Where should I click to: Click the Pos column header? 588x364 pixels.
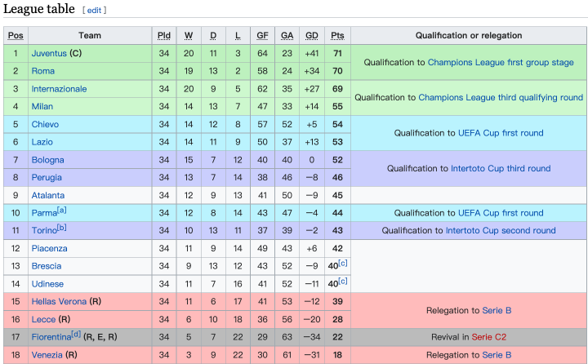16,35
